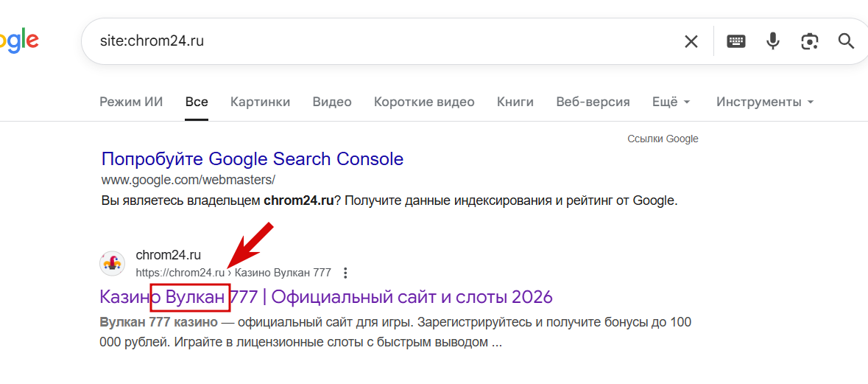Open Google Lens image search icon
Viewport: 868px width, 384px height.
(810, 41)
